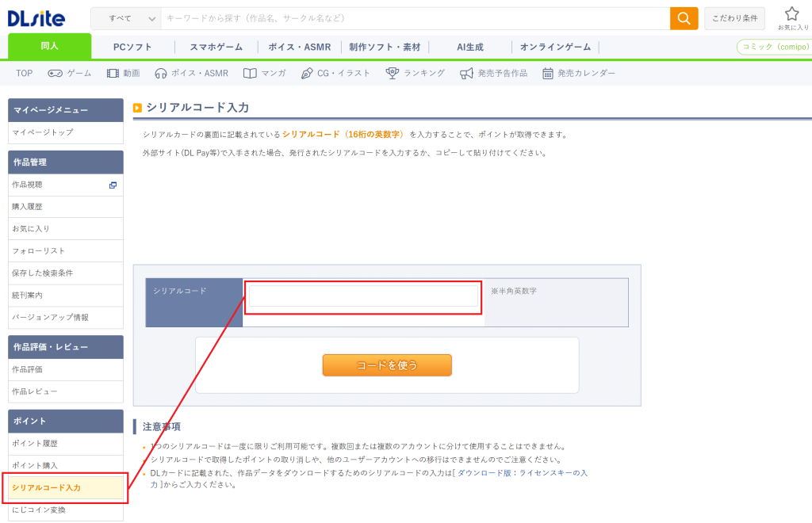Click the favorites star icon

tap(791, 14)
